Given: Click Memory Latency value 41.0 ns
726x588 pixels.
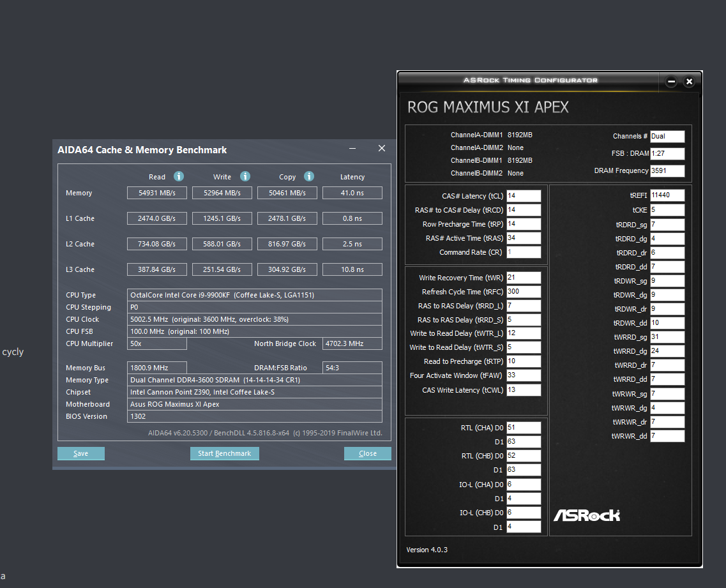Looking at the screenshot, I should pyautogui.click(x=352, y=193).
